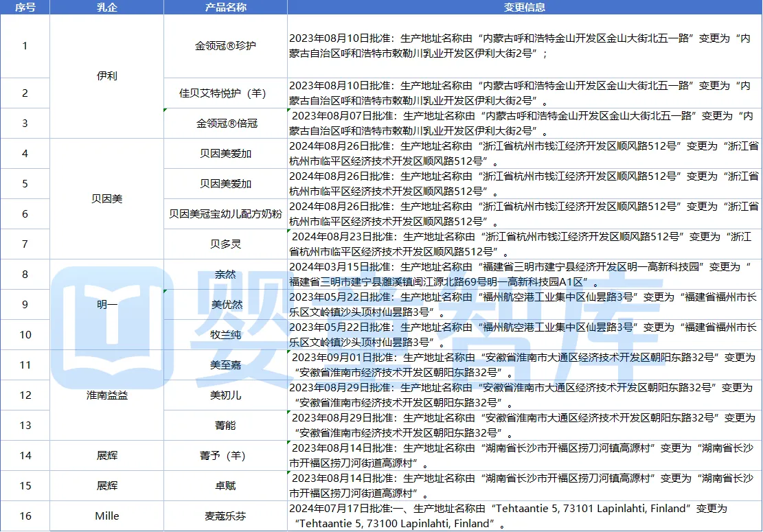Select the 变更信息 cell for 贝因美冠宝幼儿配方奶粉
Viewport: 763px width, 532px height.
(525, 214)
